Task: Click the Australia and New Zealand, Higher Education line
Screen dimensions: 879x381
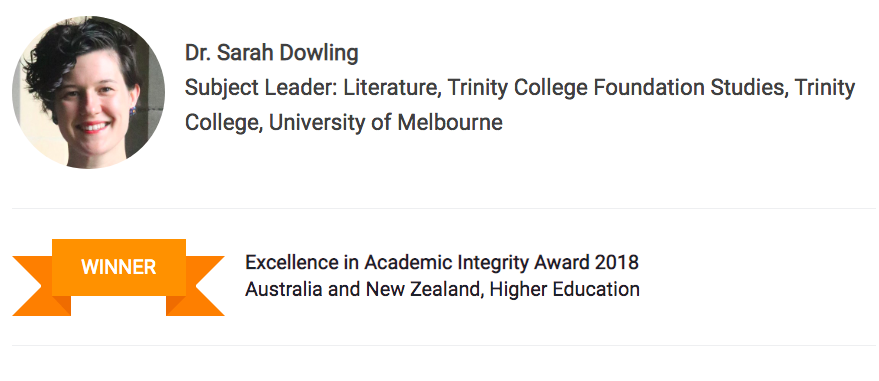Action: (x=442, y=289)
